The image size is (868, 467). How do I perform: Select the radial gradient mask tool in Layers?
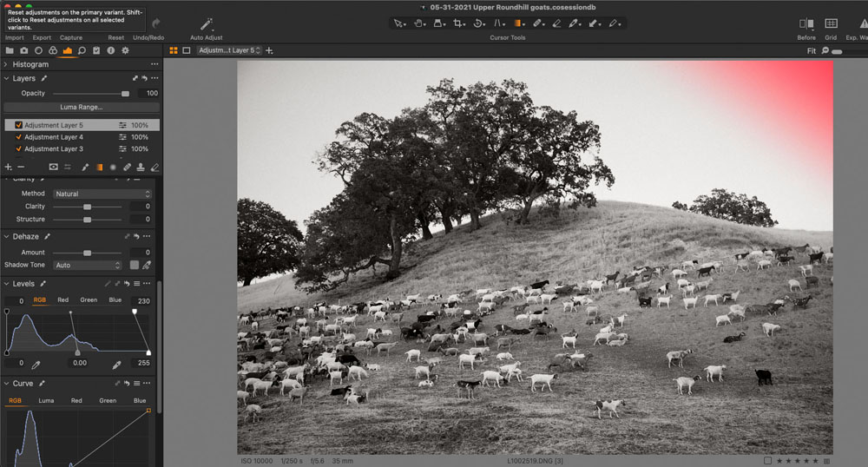click(113, 168)
